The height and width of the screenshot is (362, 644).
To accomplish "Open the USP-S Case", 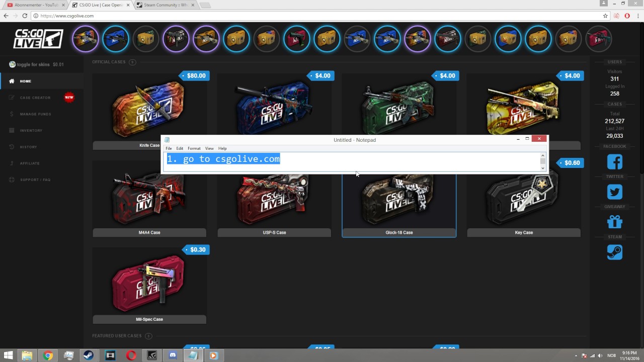I will click(x=274, y=199).
